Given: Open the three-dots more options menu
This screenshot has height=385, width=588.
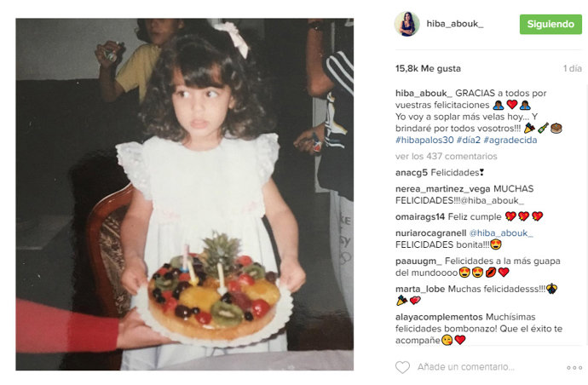Looking at the screenshot, I should [574, 367].
